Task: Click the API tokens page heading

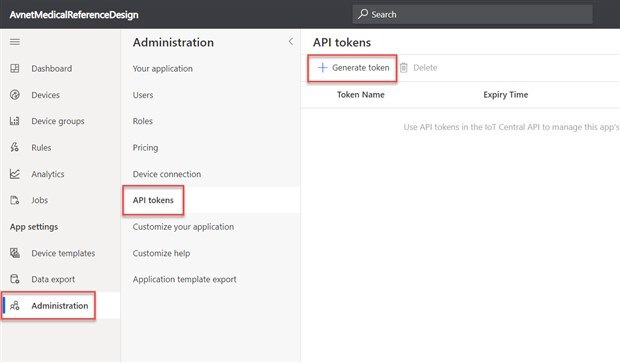Action: 342,42
